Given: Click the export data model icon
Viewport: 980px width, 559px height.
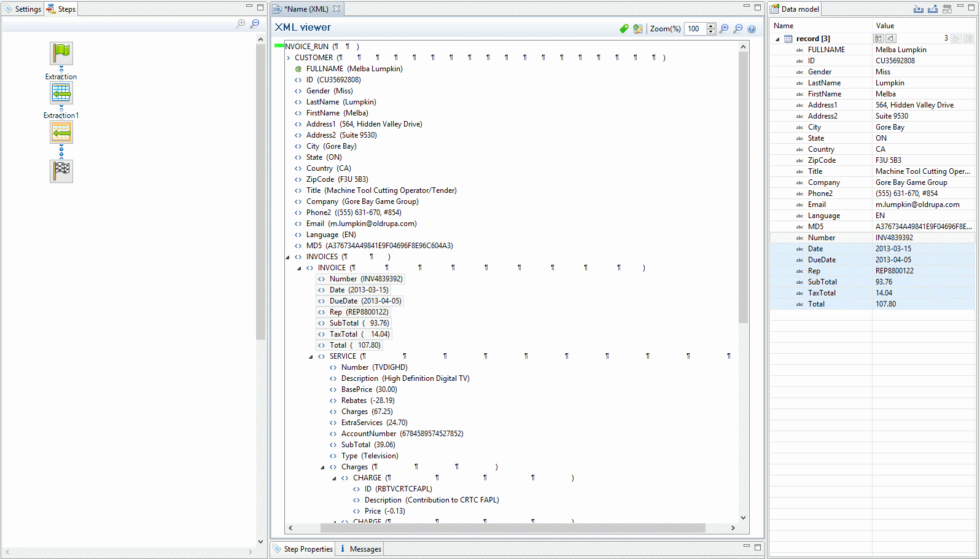Looking at the screenshot, I should pyautogui.click(x=932, y=9).
